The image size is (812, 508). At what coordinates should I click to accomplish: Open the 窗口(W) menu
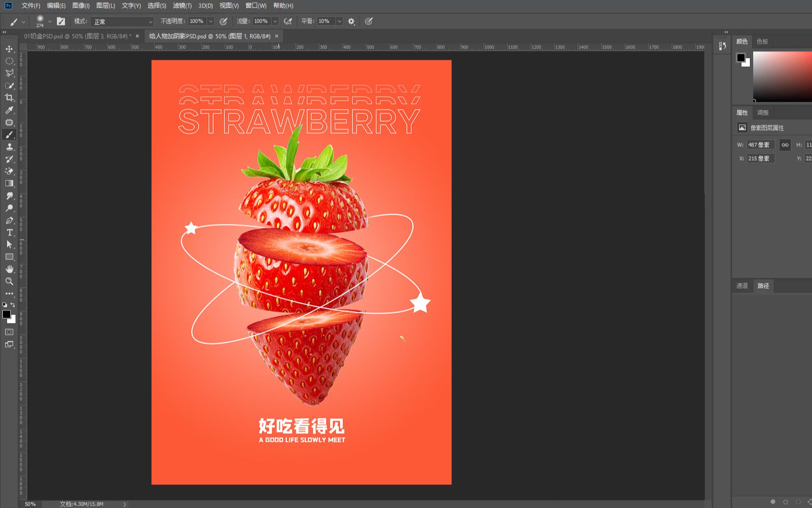click(256, 6)
